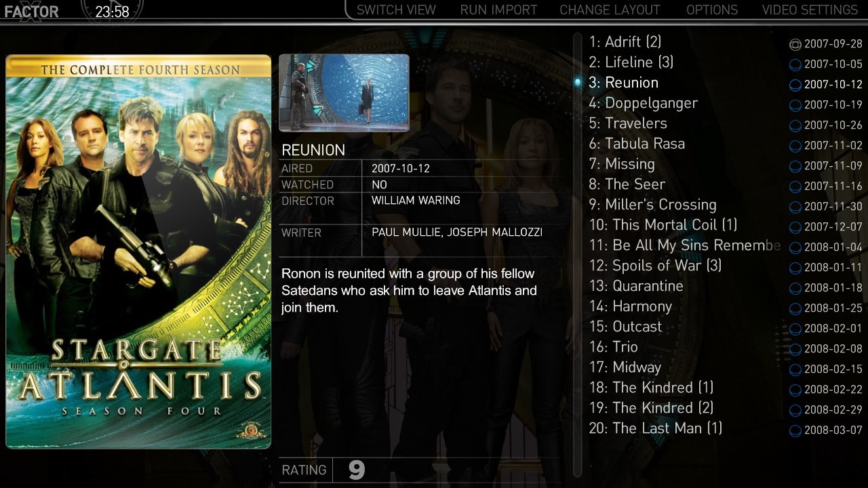Toggle watched state circle for 2008-01-25

pyautogui.click(x=795, y=309)
